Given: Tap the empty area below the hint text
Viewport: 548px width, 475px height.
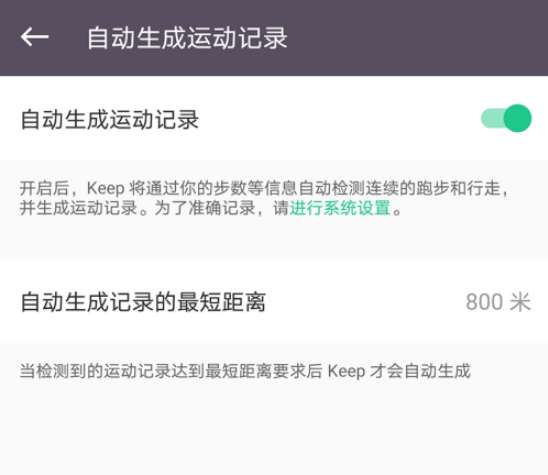Looking at the screenshot, I should pos(274,430).
